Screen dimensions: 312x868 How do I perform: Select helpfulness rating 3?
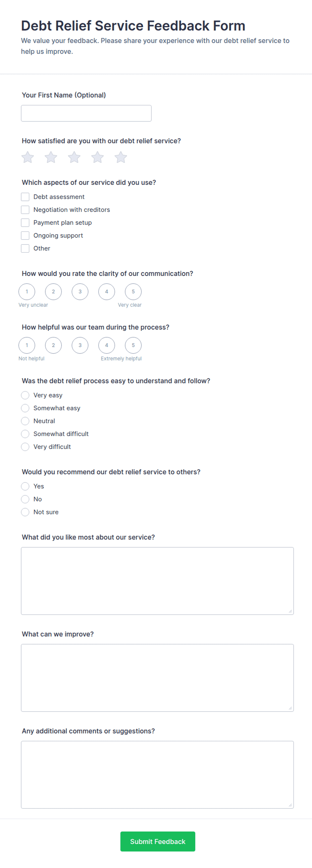click(x=80, y=345)
